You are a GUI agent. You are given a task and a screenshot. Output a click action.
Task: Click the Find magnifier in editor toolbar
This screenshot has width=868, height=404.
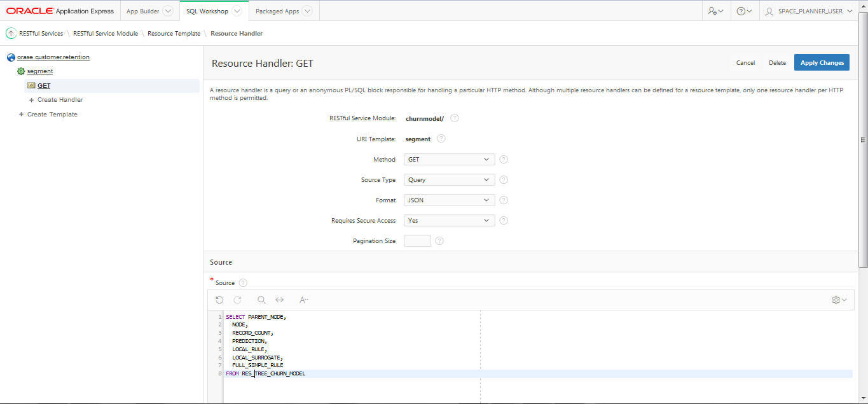(261, 300)
